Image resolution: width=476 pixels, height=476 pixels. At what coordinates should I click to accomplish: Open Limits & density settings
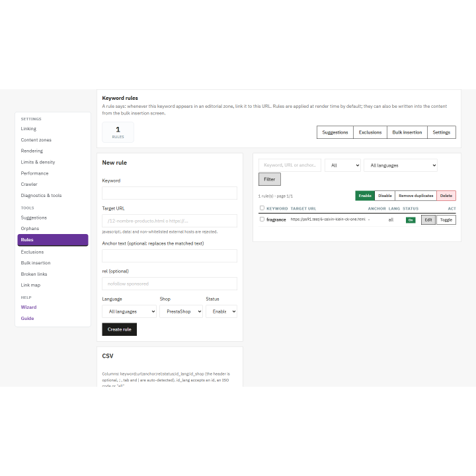38,162
